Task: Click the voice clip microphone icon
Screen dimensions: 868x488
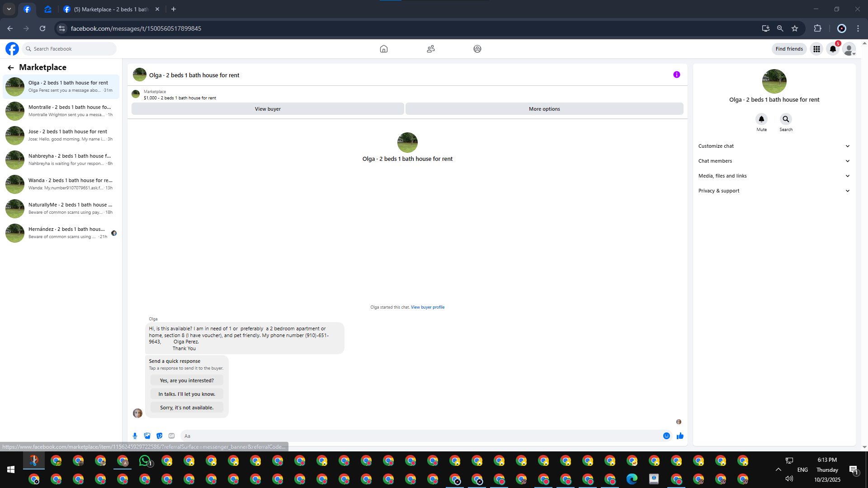Action: click(135, 436)
